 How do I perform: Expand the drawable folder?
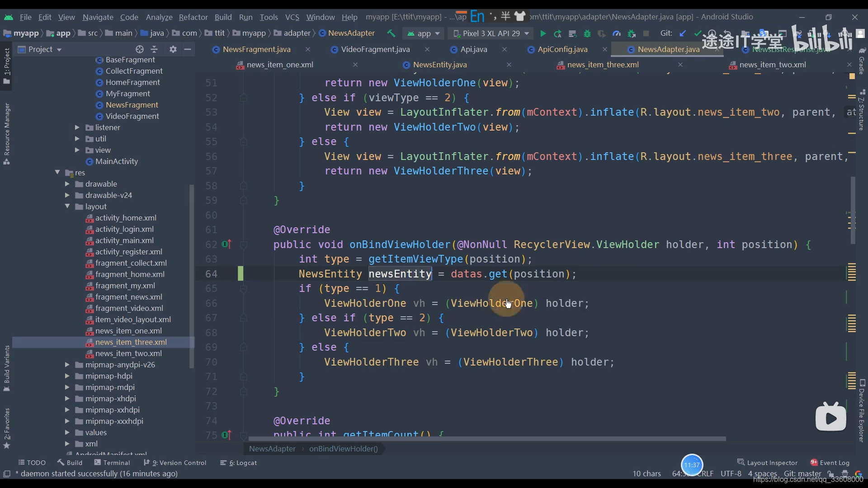[67, 184]
